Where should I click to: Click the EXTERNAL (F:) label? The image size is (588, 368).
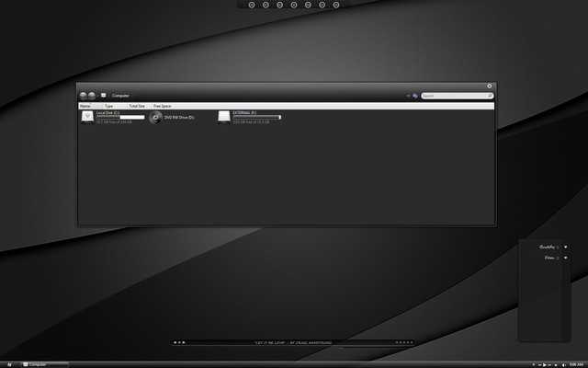coord(244,112)
